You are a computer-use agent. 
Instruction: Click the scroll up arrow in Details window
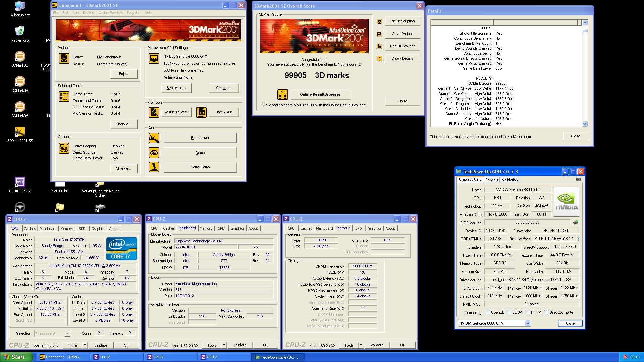click(585, 22)
